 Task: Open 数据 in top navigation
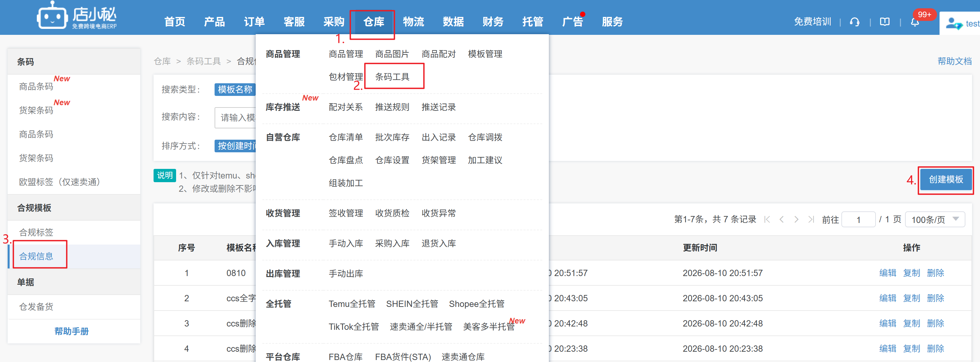tap(453, 22)
